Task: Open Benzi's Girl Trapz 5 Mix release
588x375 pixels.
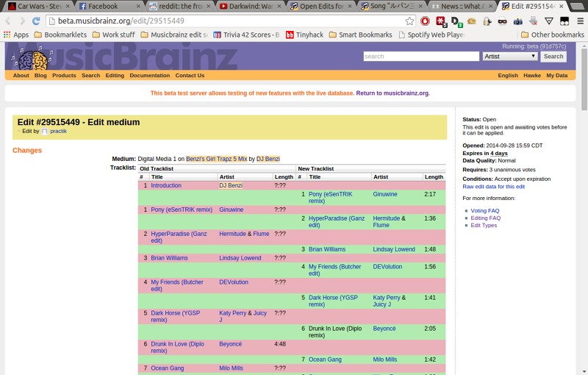Action: click(x=216, y=159)
